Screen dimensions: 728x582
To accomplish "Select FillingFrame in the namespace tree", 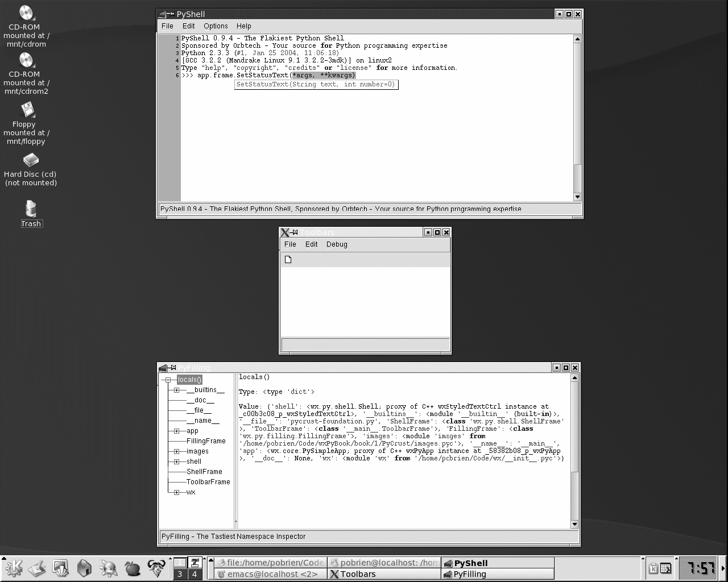I will [206, 441].
